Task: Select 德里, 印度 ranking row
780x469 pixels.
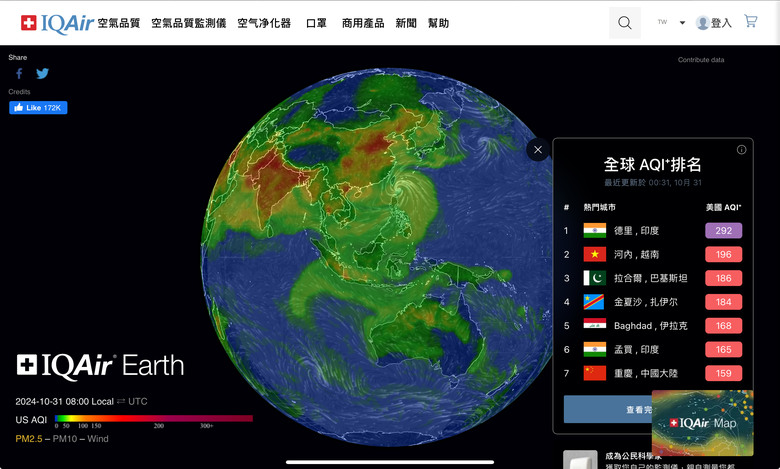Action: pyautogui.click(x=653, y=230)
